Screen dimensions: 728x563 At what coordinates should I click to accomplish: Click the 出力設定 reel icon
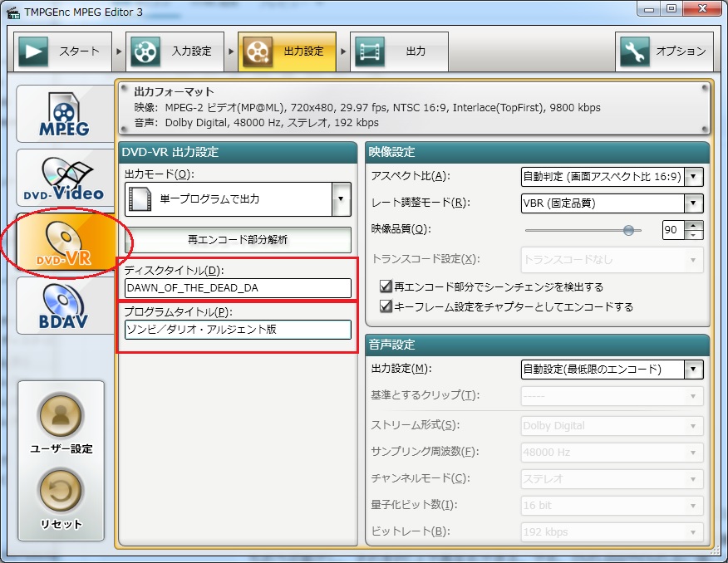[258, 51]
